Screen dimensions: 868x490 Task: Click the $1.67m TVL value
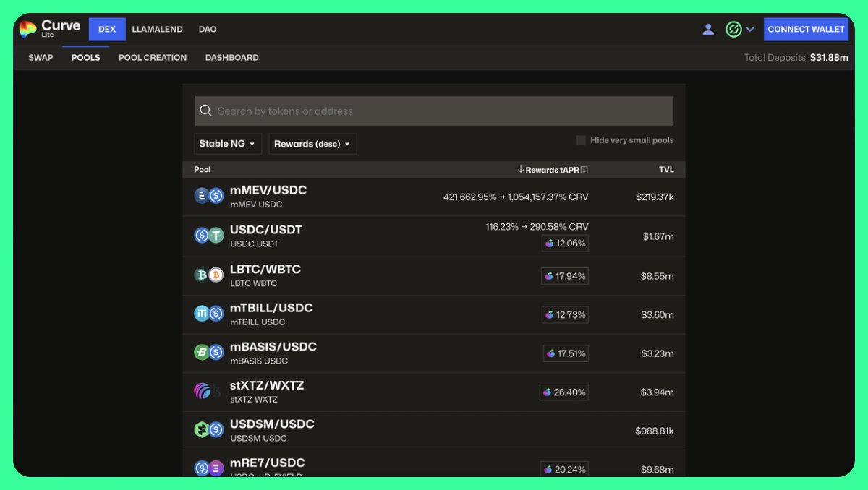(658, 236)
